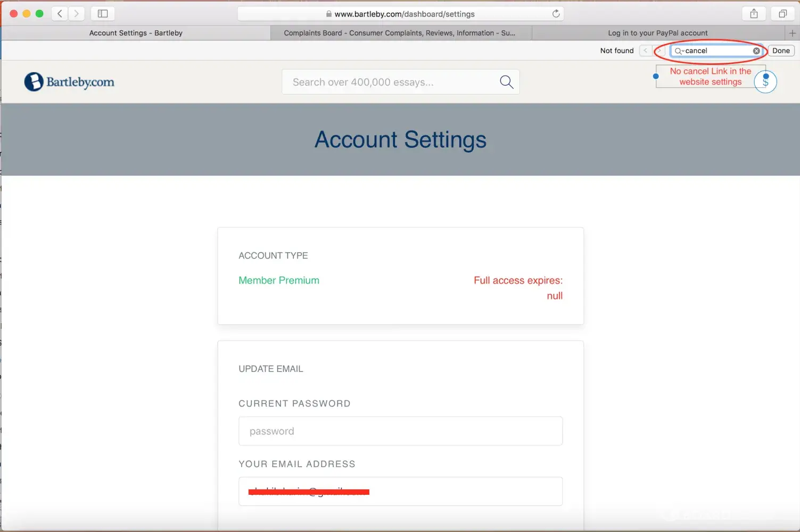Click the "null" expiry value
Viewport: 800px width, 532px height.
555,296
